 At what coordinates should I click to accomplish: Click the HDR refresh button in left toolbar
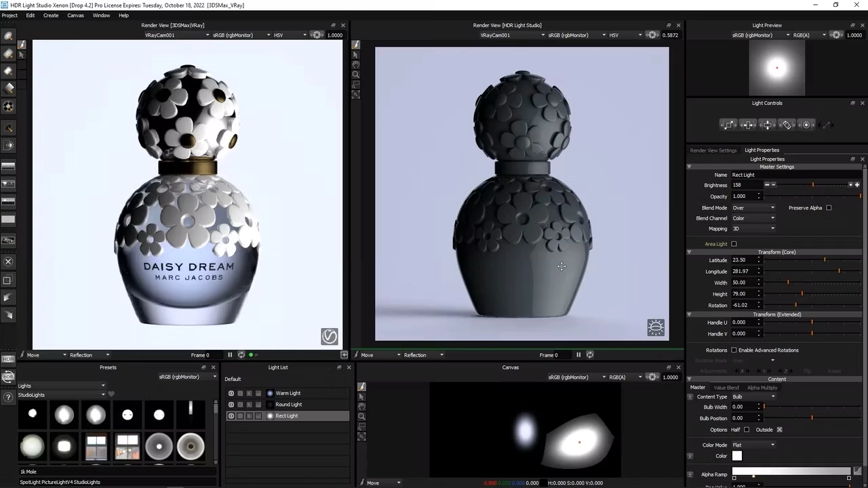point(8,377)
